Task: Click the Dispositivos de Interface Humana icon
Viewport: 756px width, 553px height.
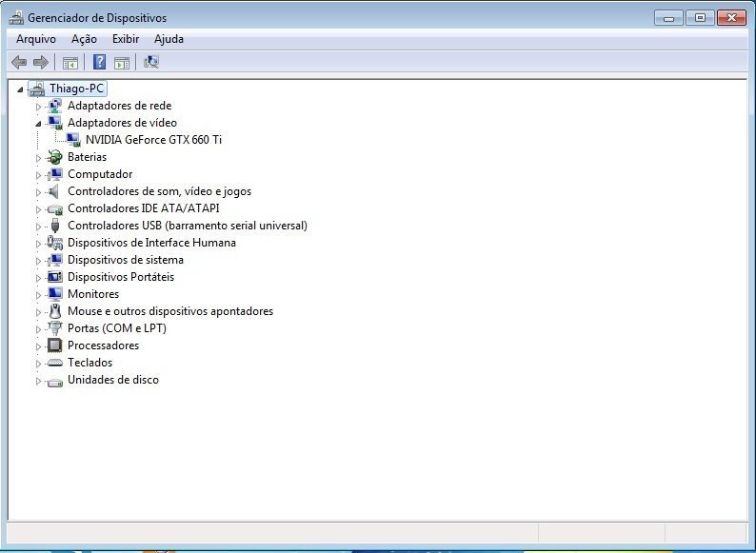Action: point(55,243)
